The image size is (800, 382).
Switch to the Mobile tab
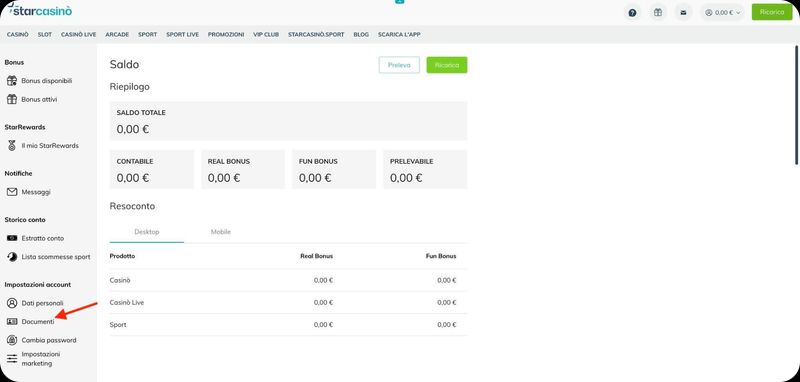pyautogui.click(x=221, y=232)
